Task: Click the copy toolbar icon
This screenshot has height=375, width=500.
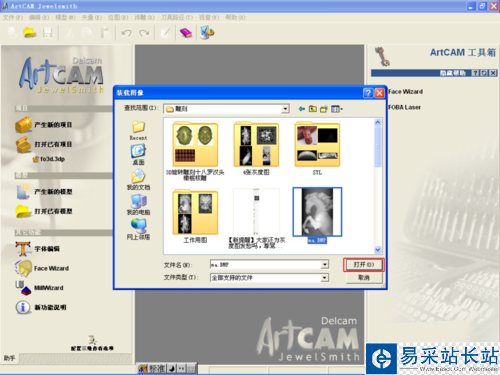Action: tap(87, 33)
